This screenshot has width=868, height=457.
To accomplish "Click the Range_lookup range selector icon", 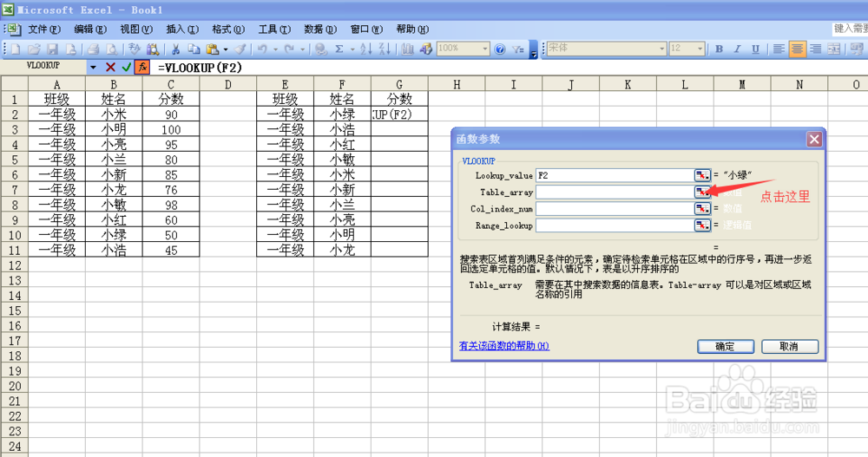I will click(x=702, y=225).
